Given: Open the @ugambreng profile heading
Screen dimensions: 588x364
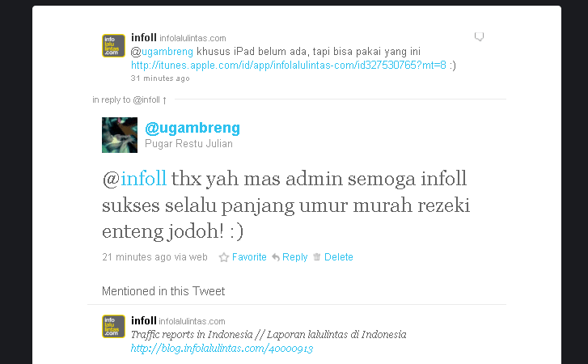Looking at the screenshot, I should coord(192,128).
